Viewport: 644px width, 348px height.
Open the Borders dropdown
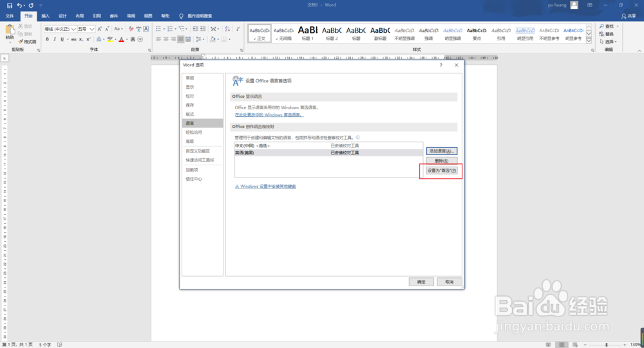pos(226,39)
